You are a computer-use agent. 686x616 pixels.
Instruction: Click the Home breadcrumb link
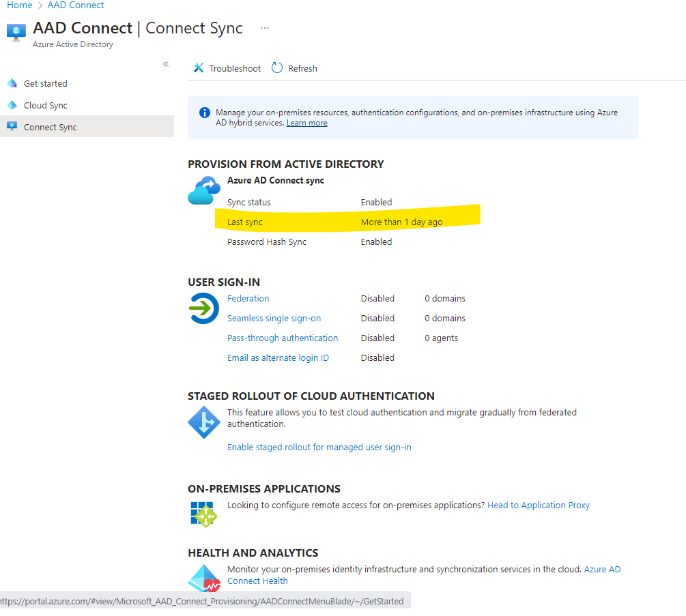[x=19, y=5]
